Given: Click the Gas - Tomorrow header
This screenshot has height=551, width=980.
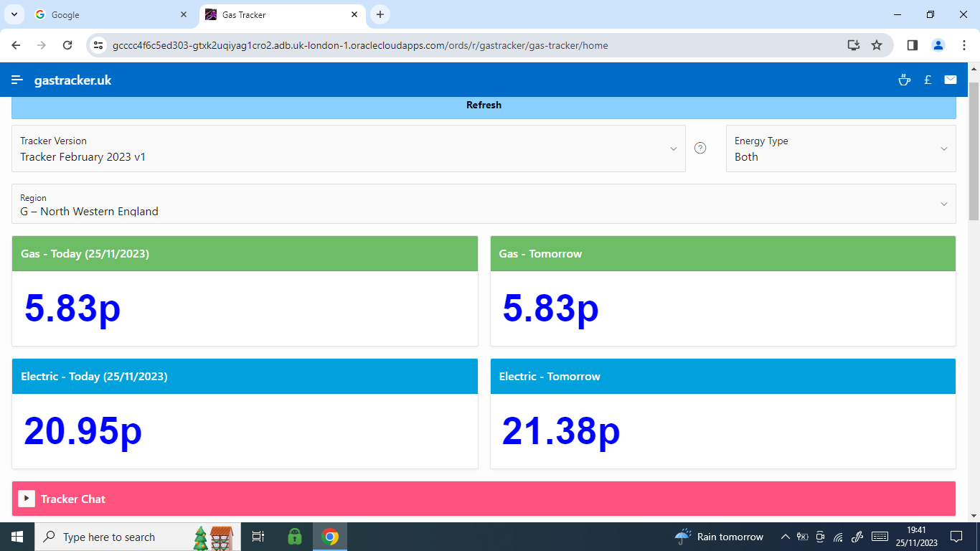Looking at the screenshot, I should [723, 254].
